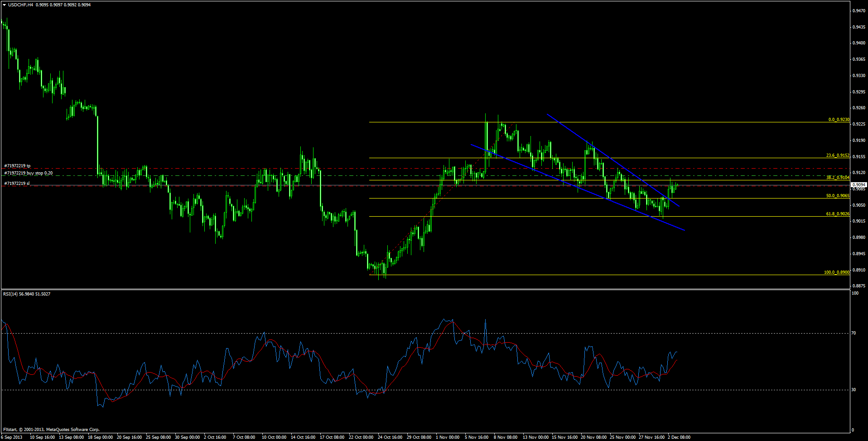Click the RSI 30 level on the scale
The height and width of the screenshot is (441, 868).
[854, 390]
